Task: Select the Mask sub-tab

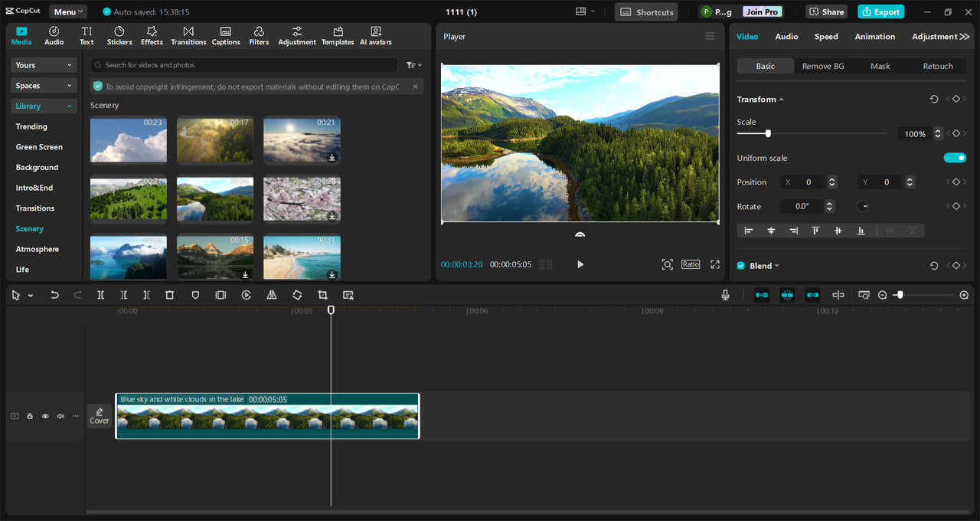Action: [880, 67]
